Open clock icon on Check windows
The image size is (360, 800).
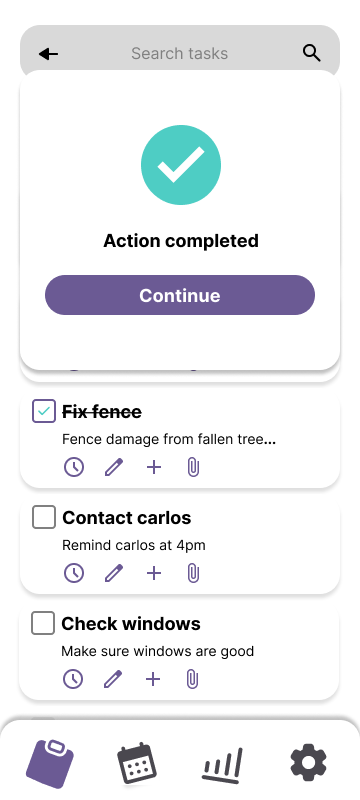coord(73,679)
